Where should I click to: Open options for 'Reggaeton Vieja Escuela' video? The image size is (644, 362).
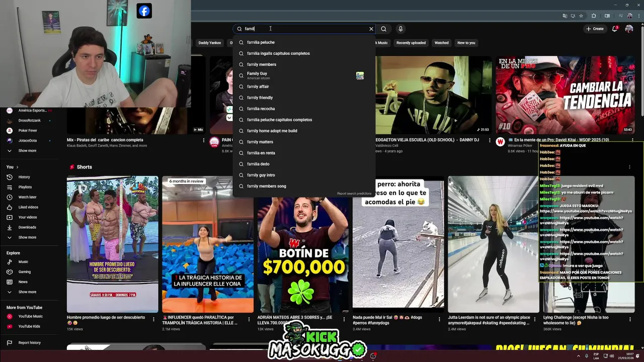pyautogui.click(x=490, y=140)
